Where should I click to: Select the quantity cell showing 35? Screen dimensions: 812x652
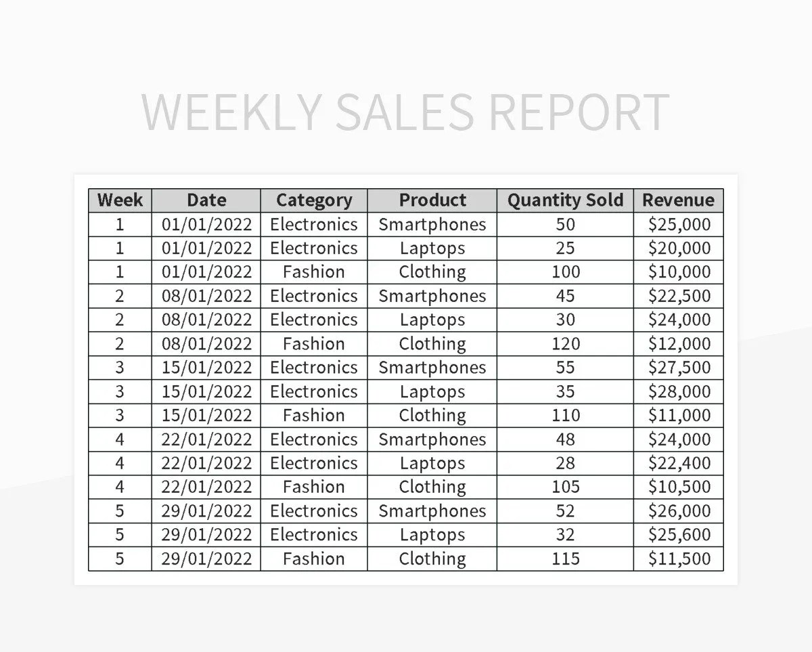pos(566,391)
